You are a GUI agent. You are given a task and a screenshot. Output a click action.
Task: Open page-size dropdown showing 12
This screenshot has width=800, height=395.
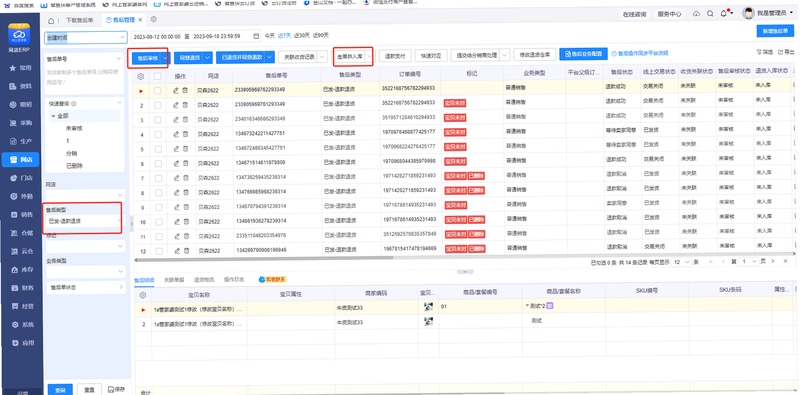681,261
